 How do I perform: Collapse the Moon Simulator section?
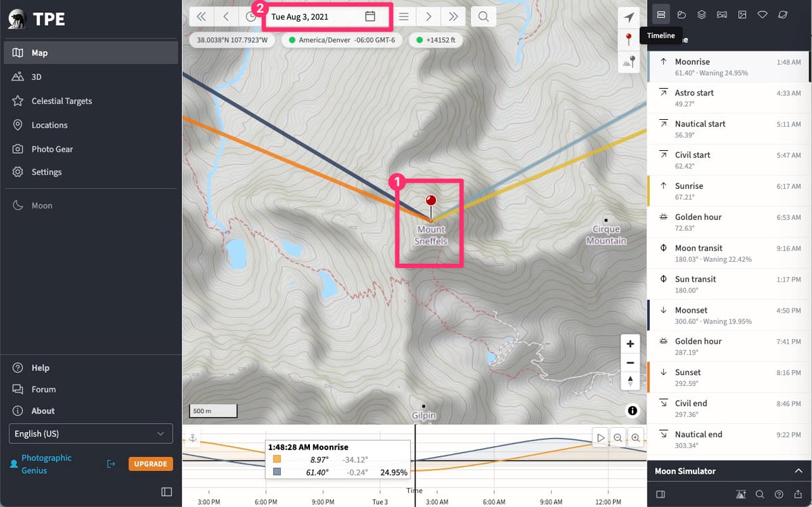[797, 470]
